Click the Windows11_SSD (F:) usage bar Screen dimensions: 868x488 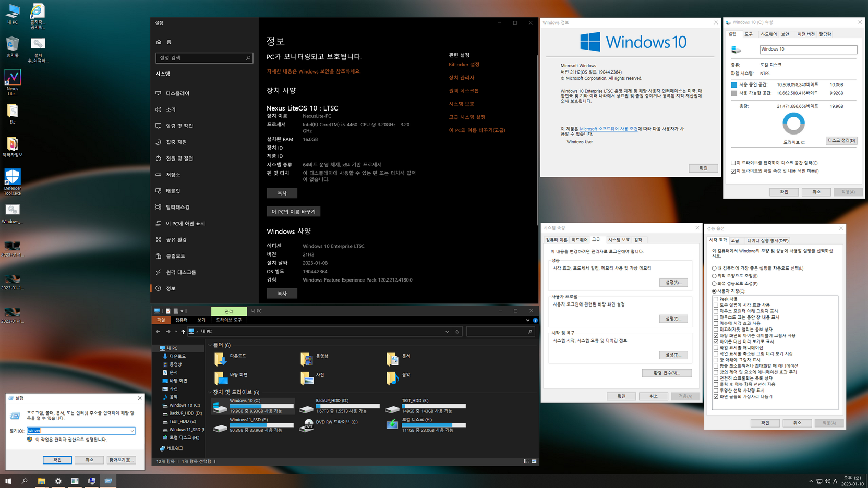pos(261,425)
